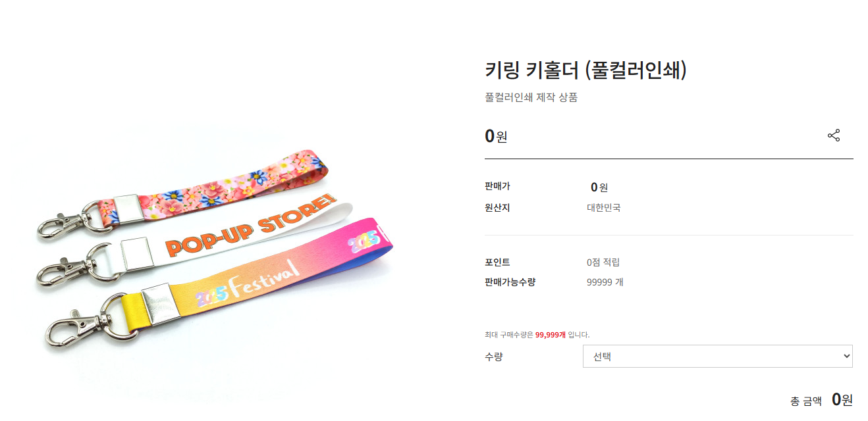The width and height of the screenshot is (868, 421).
Task: Click the 총 금액 label
Action: pyautogui.click(x=806, y=401)
